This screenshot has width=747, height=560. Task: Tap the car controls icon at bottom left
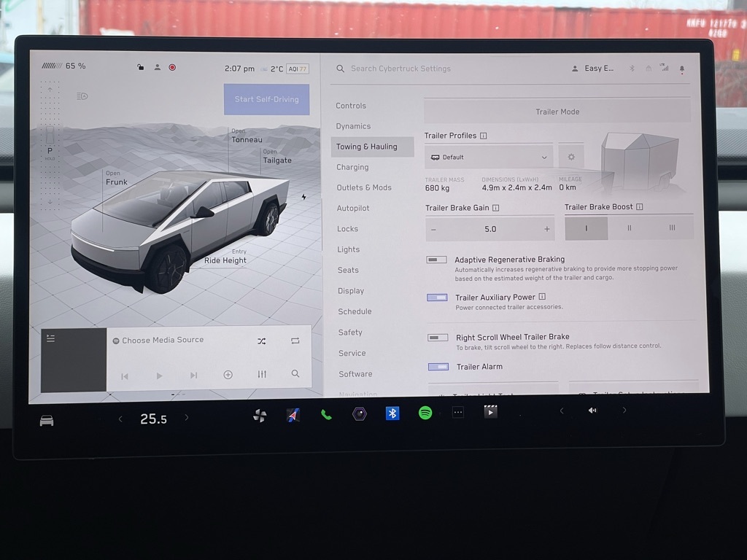[47, 421]
